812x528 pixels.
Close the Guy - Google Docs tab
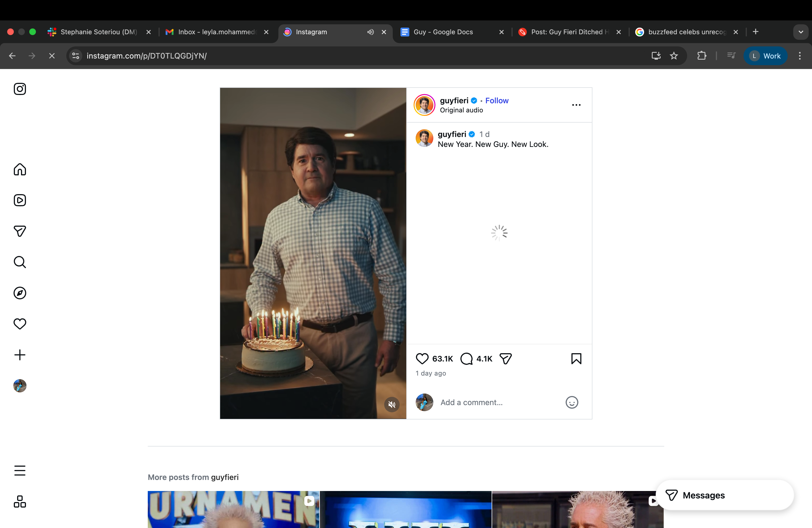pyautogui.click(x=502, y=32)
